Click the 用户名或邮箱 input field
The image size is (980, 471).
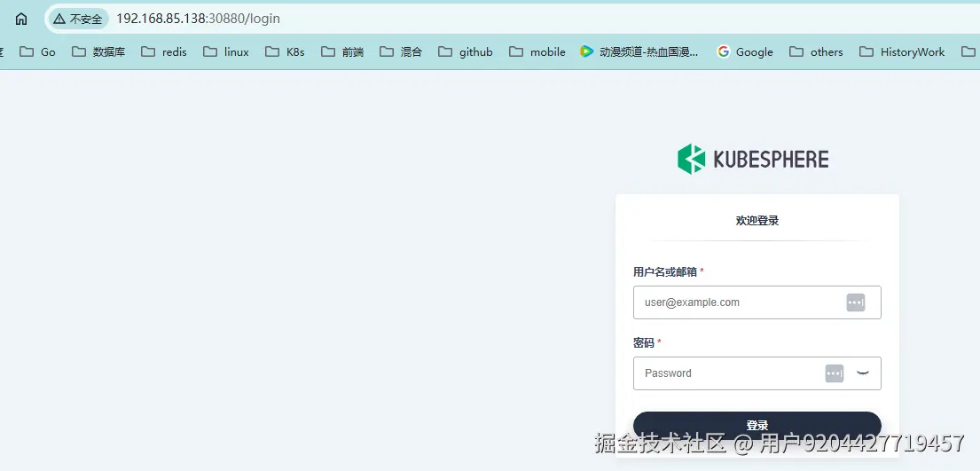pos(757,302)
